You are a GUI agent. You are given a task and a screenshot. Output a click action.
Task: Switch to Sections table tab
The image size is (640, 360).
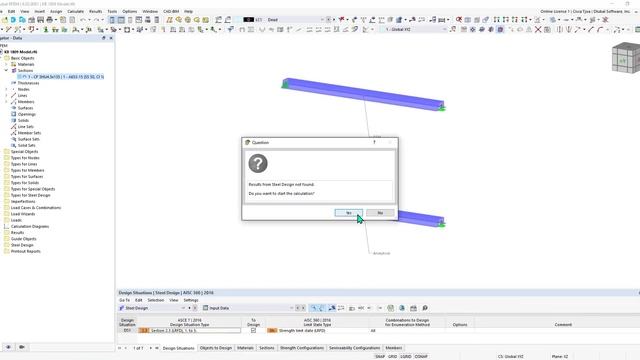(x=267, y=348)
